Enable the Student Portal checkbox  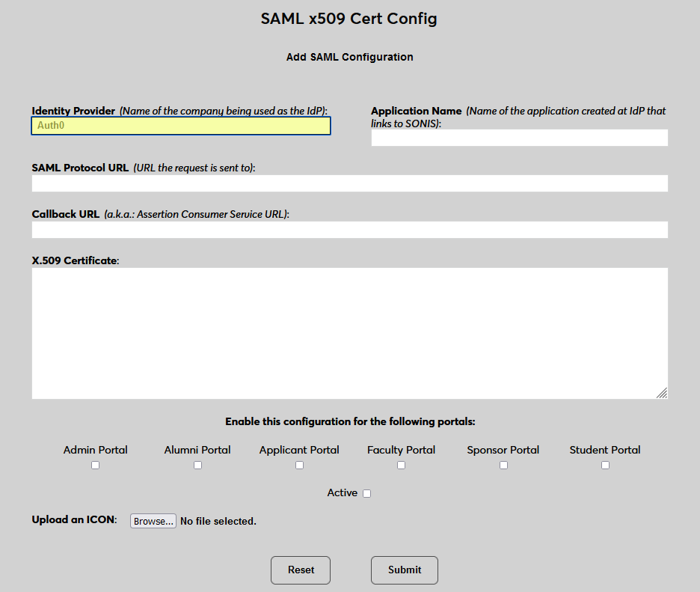tap(605, 465)
